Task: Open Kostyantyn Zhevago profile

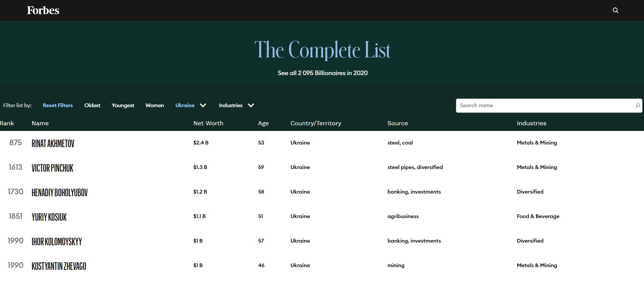Action: (59, 266)
